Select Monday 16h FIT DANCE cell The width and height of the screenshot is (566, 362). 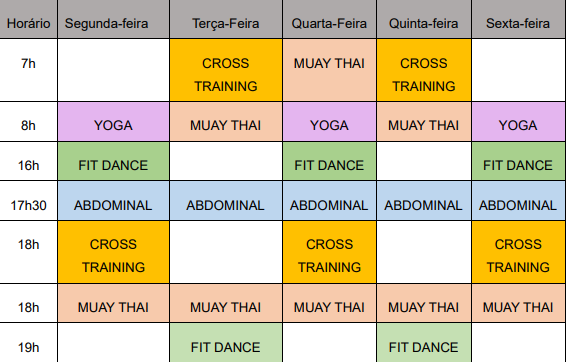(x=113, y=161)
